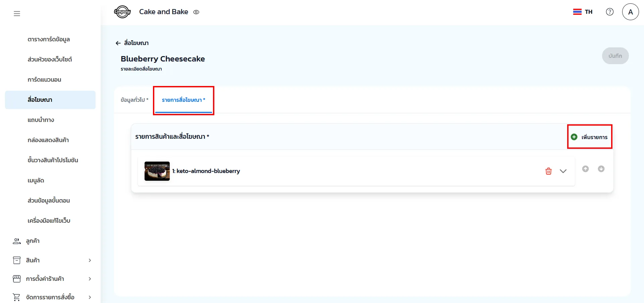The width and height of the screenshot is (644, 303).
Task: Expand the สินค้า sidebar menu
Action: pyautogui.click(x=90, y=260)
